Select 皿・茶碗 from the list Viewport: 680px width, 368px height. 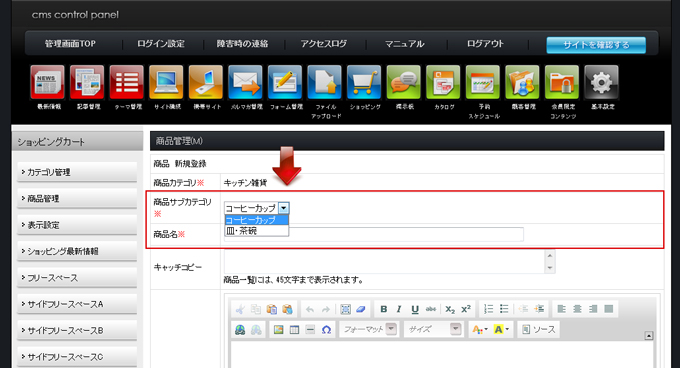click(x=256, y=231)
